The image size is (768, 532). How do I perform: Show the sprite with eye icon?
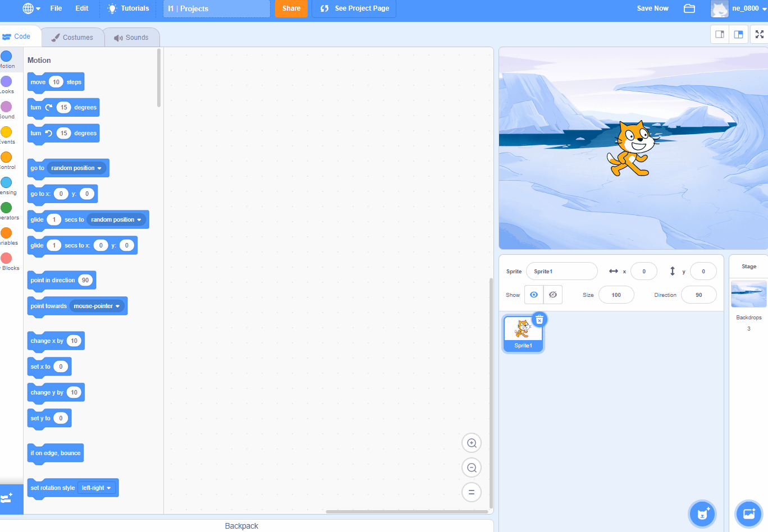click(x=534, y=295)
